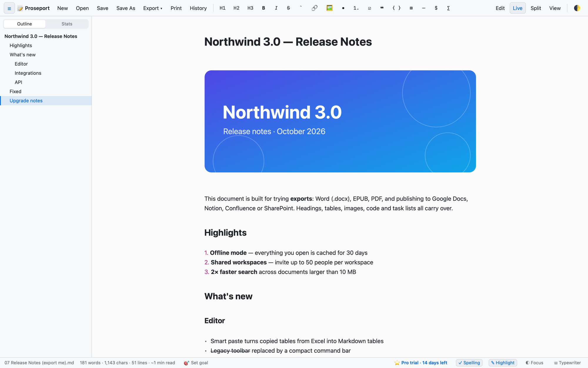Viewport: 588px width, 368px height.
Task: Jump to Integrations in outline
Action: click(x=46, y=73)
